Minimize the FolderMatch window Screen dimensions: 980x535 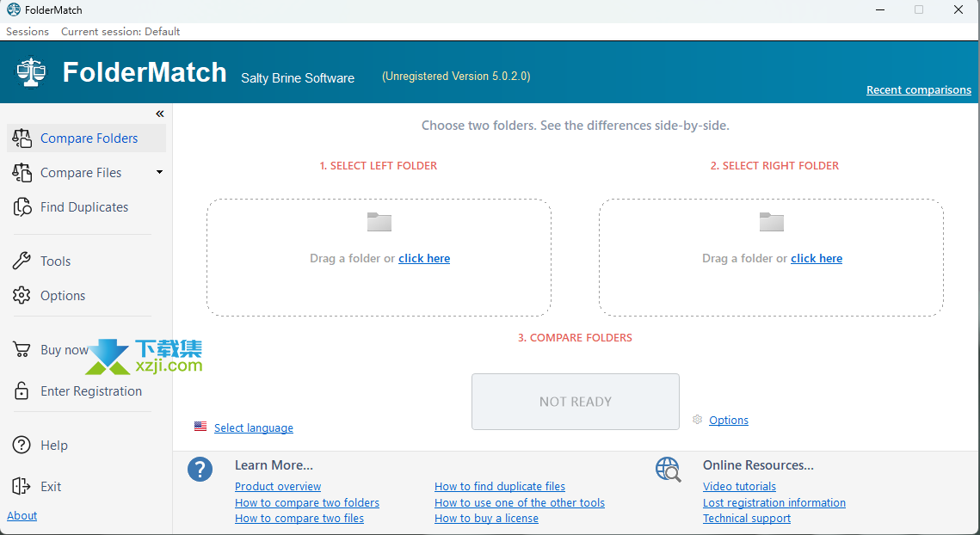tap(880, 10)
